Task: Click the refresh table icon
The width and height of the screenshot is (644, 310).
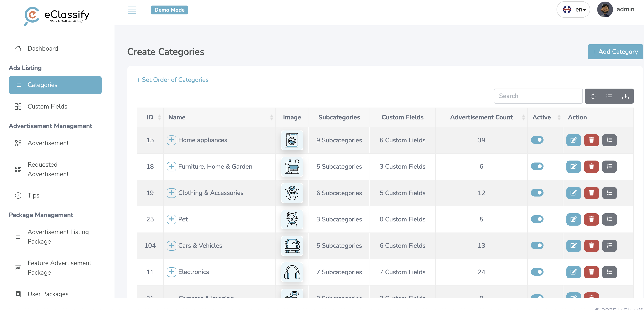Action: coord(593,96)
